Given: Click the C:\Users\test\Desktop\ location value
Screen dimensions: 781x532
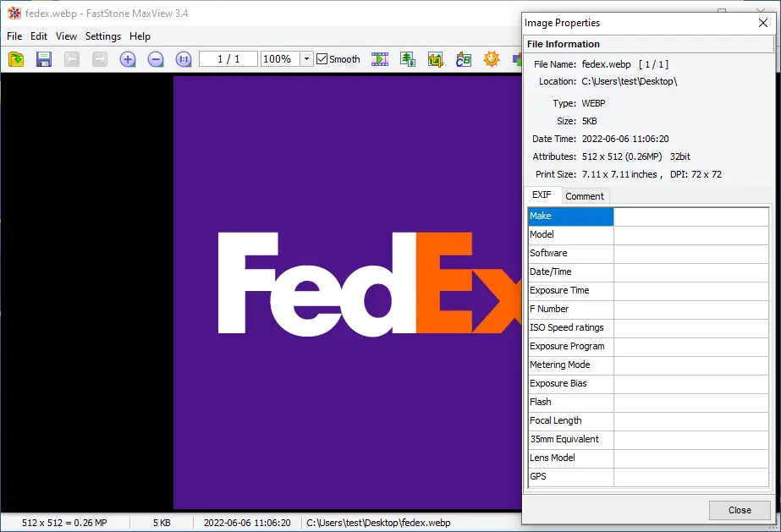Looking at the screenshot, I should (630, 81).
